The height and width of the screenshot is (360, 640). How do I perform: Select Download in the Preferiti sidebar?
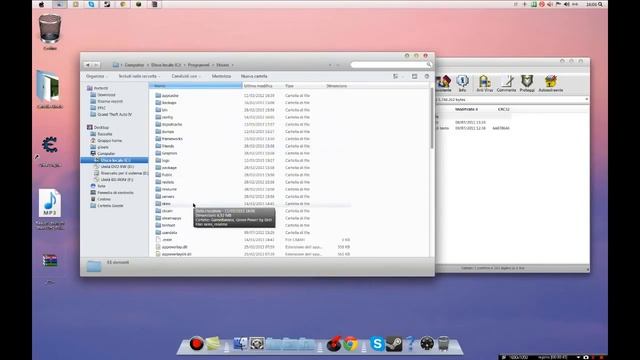(106, 95)
